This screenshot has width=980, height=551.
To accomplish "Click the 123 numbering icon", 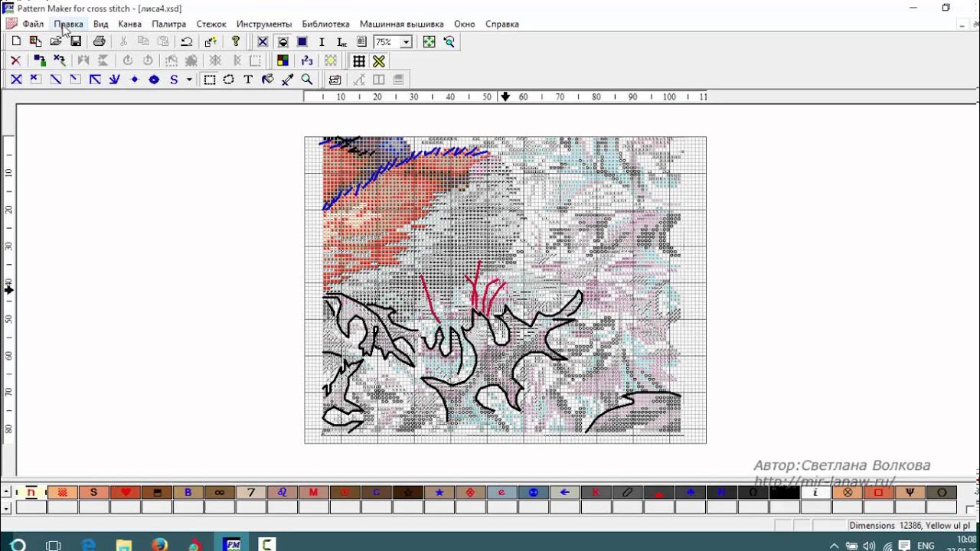I will [x=307, y=61].
